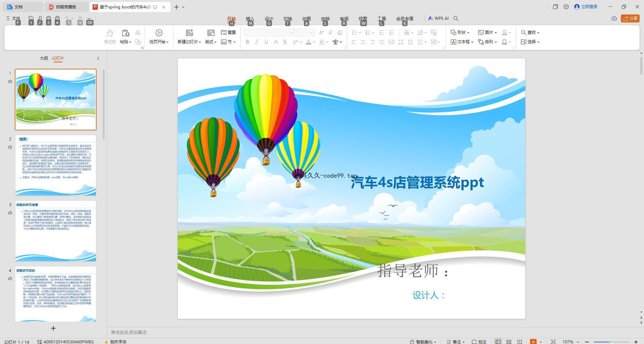Image resolution: width=644 pixels, height=344 pixels.
Task: Open the Insert (插入) ribbon tab
Action: coord(250,19)
